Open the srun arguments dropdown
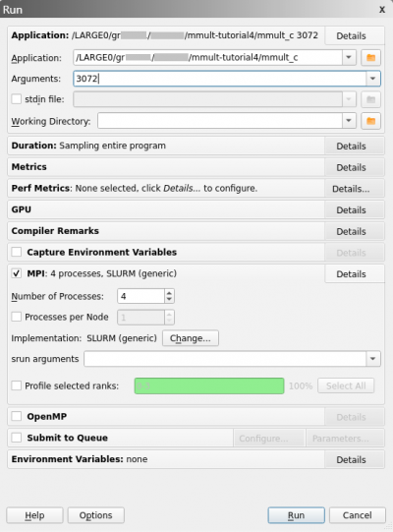Viewport: 393px width, 532px height. point(373,359)
